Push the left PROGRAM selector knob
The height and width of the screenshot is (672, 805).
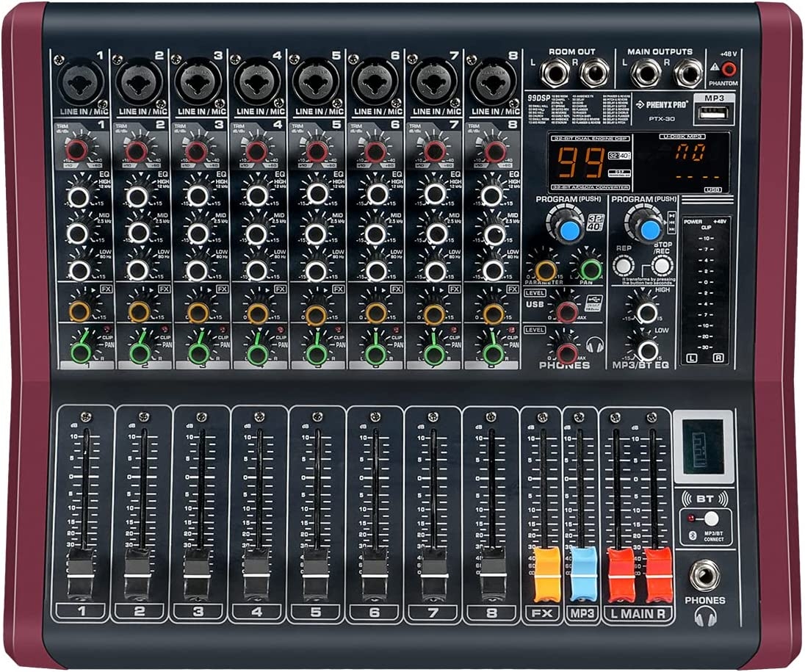(569, 230)
